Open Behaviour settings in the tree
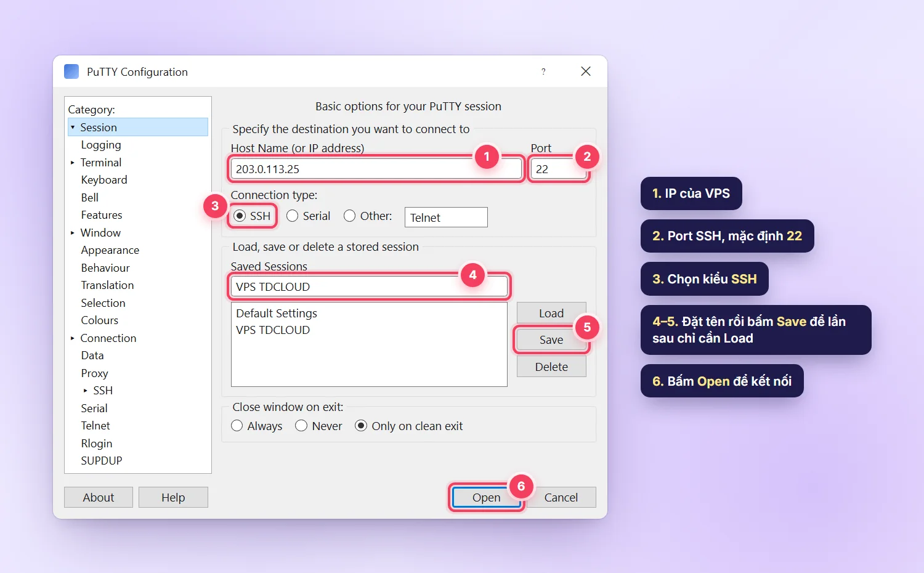 [x=105, y=268]
